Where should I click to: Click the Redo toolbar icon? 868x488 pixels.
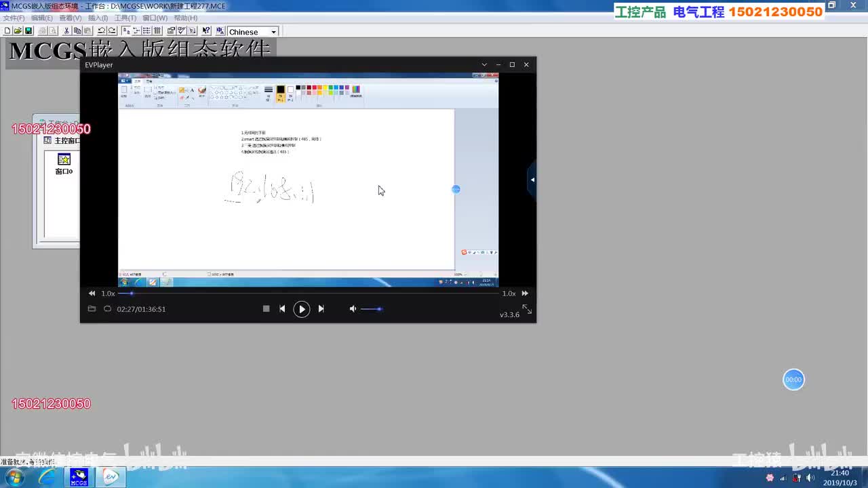[x=112, y=31]
